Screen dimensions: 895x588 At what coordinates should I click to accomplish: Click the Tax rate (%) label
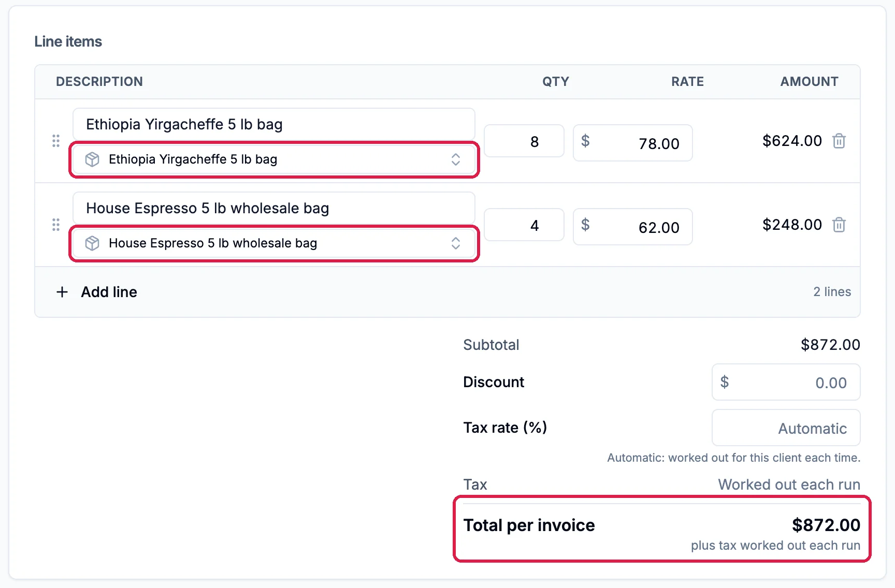pos(505,428)
